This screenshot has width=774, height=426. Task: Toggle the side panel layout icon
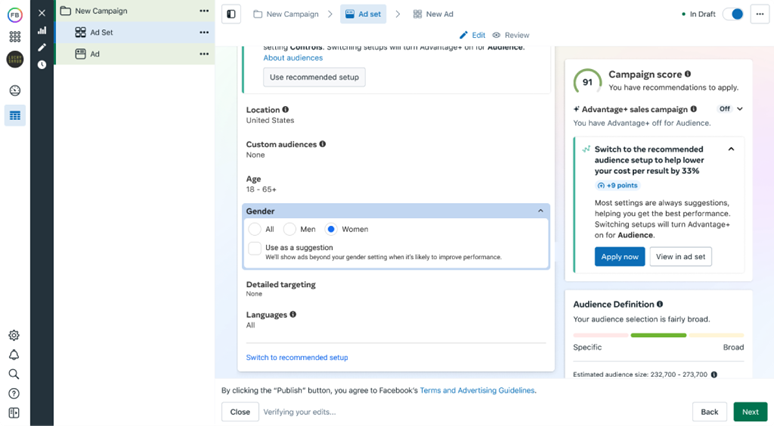click(231, 14)
